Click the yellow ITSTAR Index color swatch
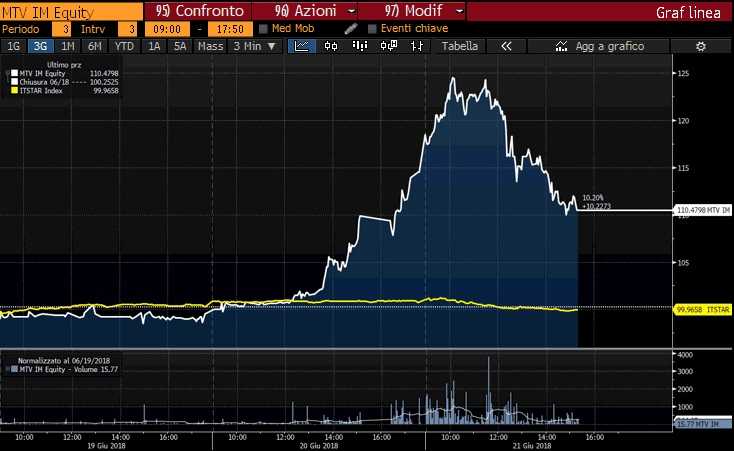 (x=14, y=91)
